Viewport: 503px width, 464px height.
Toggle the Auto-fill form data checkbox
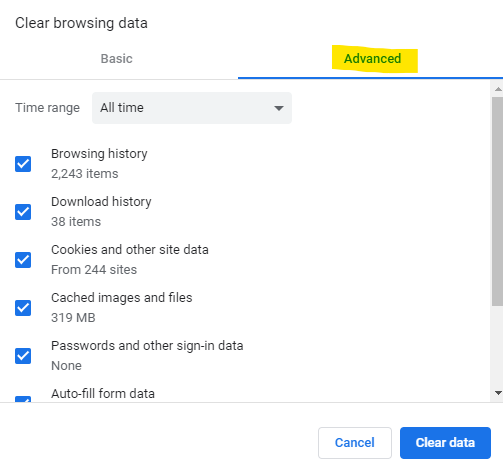(x=23, y=399)
